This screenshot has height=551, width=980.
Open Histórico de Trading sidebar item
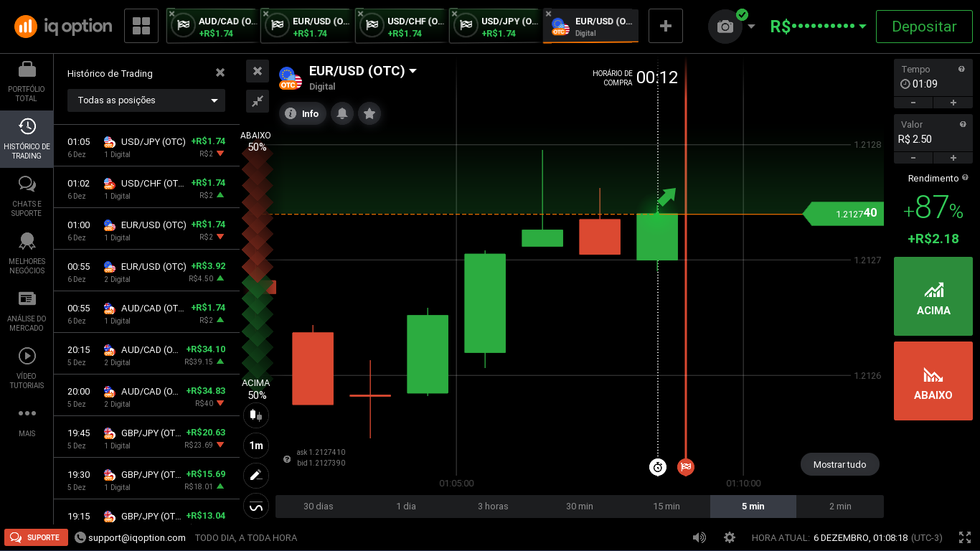pos(27,139)
